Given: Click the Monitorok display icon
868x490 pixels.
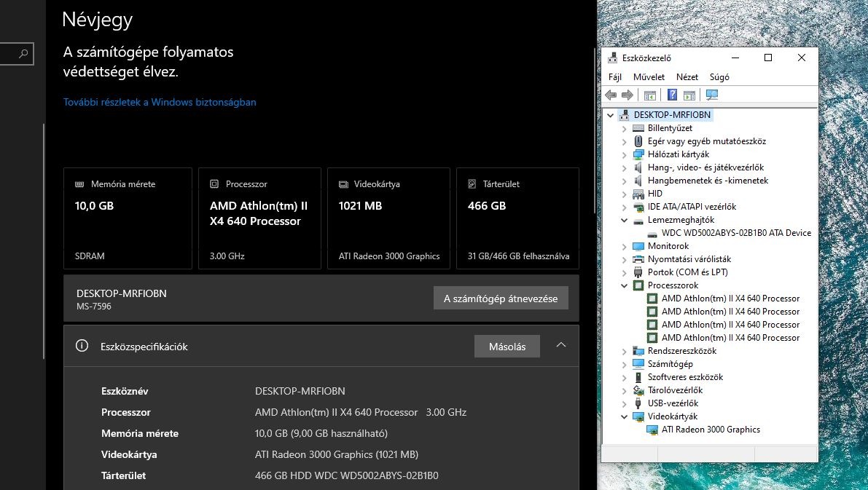Looking at the screenshot, I should (x=638, y=246).
